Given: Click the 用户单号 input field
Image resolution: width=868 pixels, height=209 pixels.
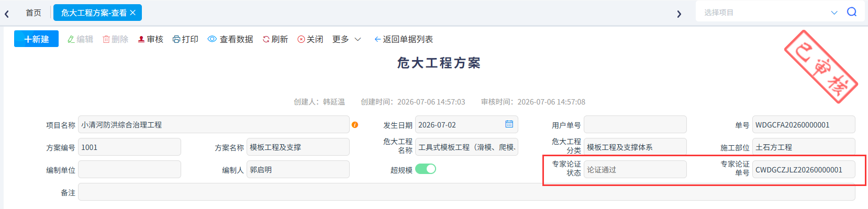Looking at the screenshot, I should [x=635, y=124].
